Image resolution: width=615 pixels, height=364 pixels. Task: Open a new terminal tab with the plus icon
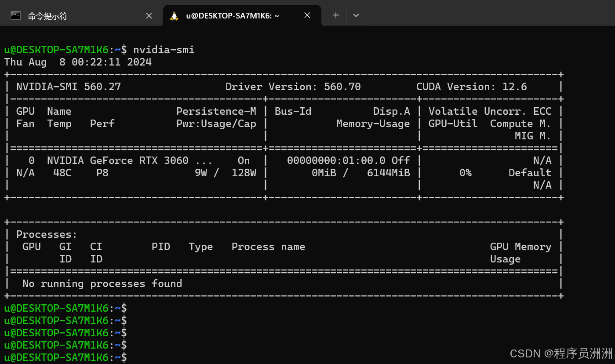point(335,15)
